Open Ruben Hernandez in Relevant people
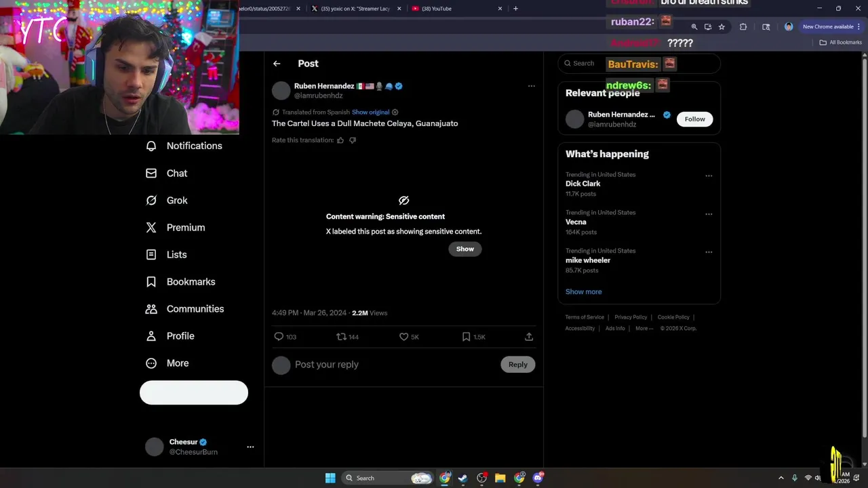The image size is (868, 488). point(621,115)
